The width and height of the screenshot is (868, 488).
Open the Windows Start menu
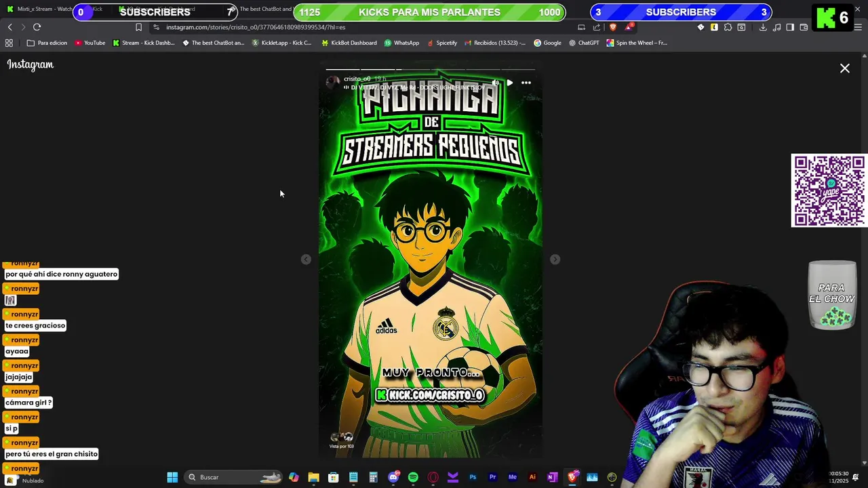(172, 477)
